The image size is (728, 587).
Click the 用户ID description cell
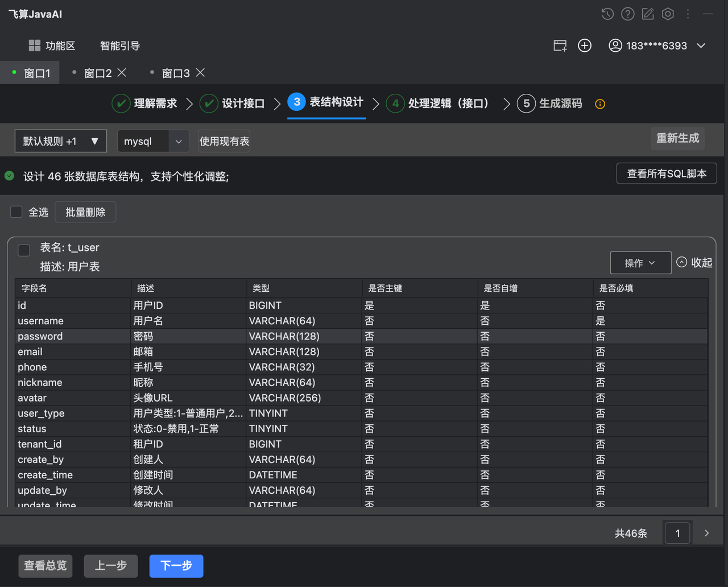(x=188, y=305)
